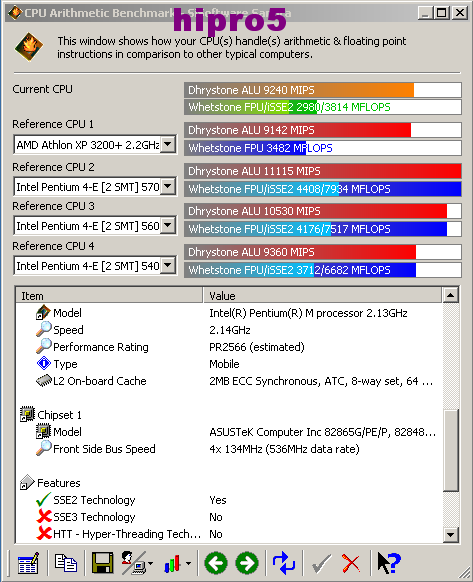Click current CPU Whetstone 2980/3814 bar

point(323,107)
